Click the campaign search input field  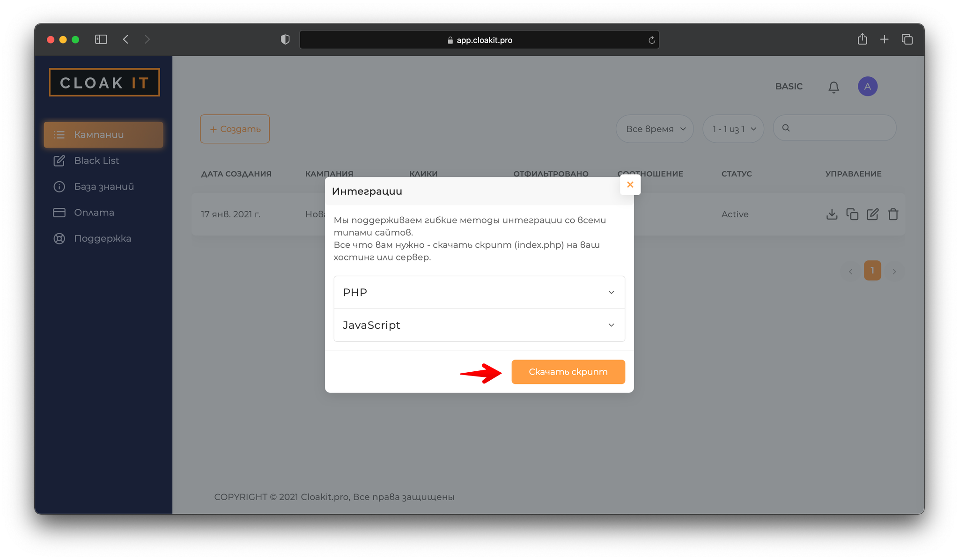pyautogui.click(x=841, y=128)
